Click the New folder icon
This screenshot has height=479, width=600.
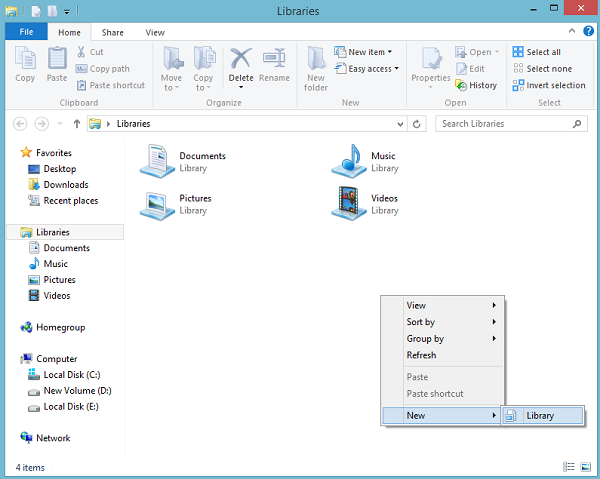pos(316,58)
